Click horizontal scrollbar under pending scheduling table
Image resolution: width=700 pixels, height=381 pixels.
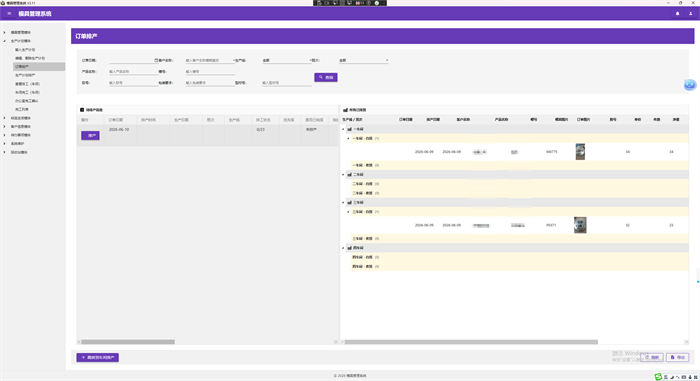pos(128,342)
